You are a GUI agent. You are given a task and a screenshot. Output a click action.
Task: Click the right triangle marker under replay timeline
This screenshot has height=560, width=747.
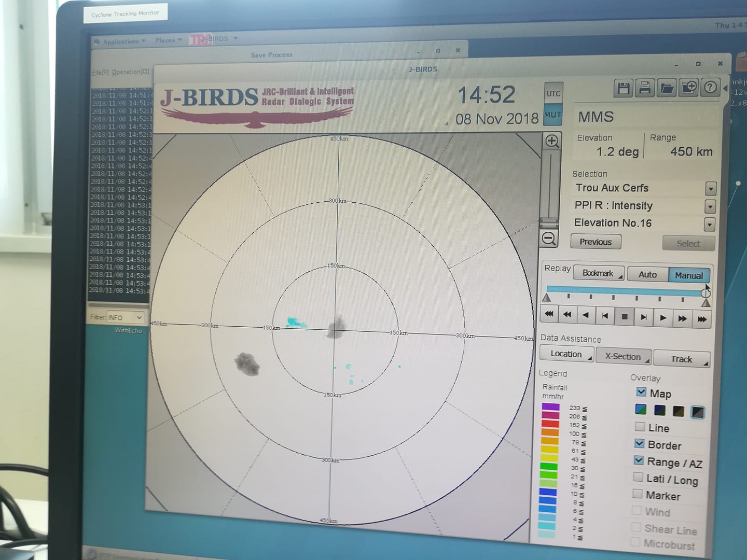(x=706, y=303)
